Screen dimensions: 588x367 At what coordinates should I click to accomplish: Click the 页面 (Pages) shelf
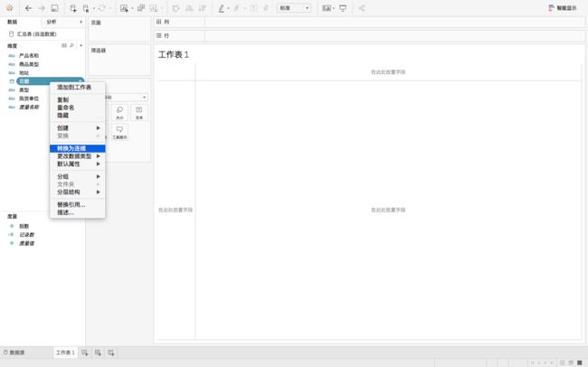coord(119,29)
